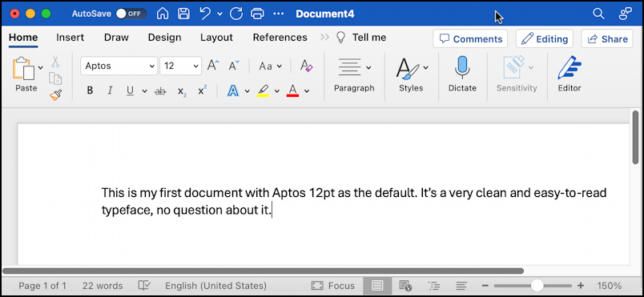The image size is (644, 297).
Task: Switch to Draft view icon
Action: [461, 286]
